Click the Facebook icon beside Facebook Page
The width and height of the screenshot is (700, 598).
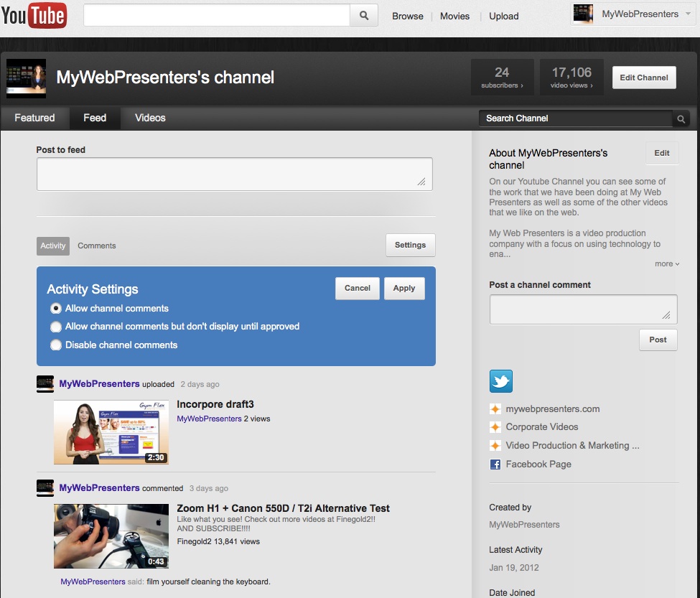[495, 464]
